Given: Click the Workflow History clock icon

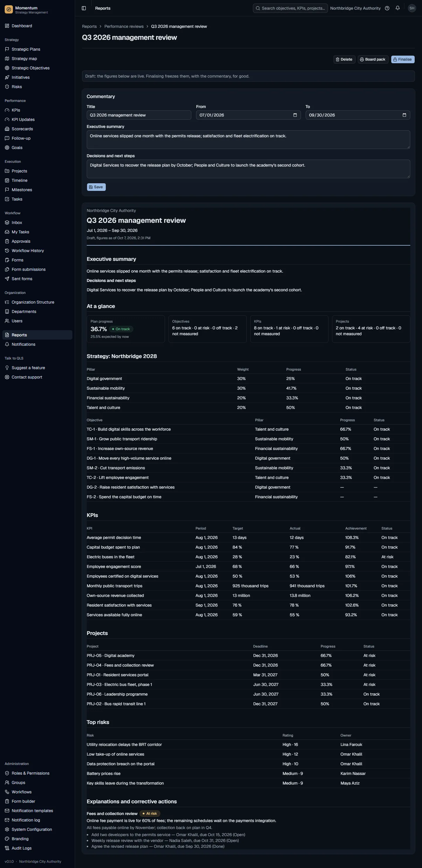Looking at the screenshot, I should click(7, 251).
